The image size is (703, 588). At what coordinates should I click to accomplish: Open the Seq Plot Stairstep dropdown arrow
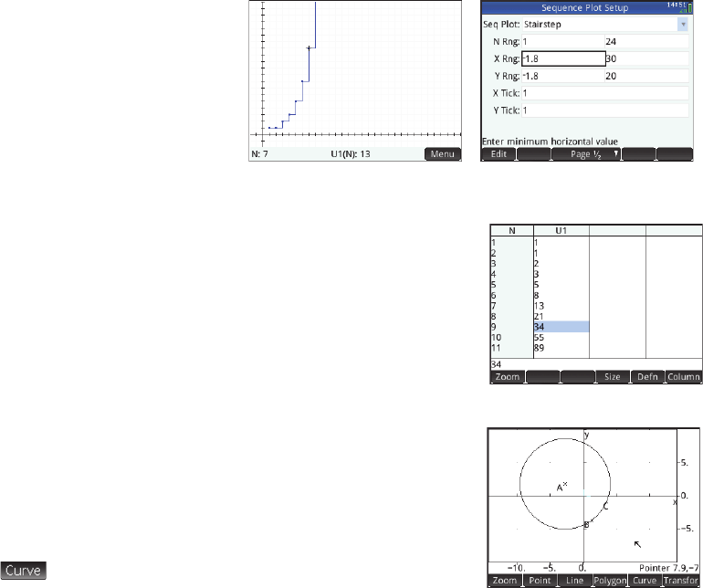683,25
